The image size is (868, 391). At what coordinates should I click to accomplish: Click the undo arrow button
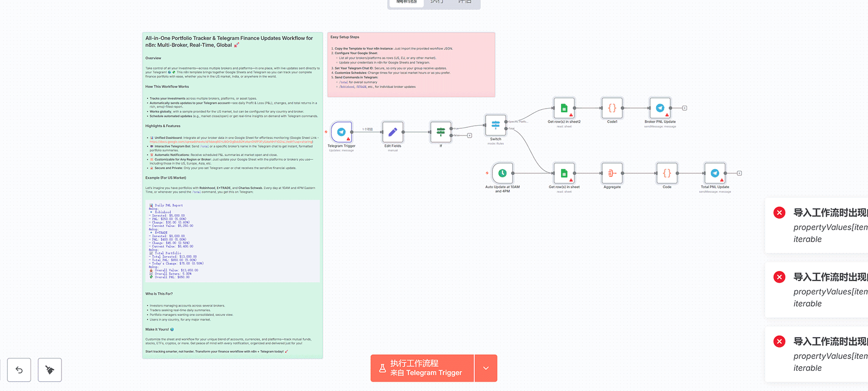tap(19, 370)
